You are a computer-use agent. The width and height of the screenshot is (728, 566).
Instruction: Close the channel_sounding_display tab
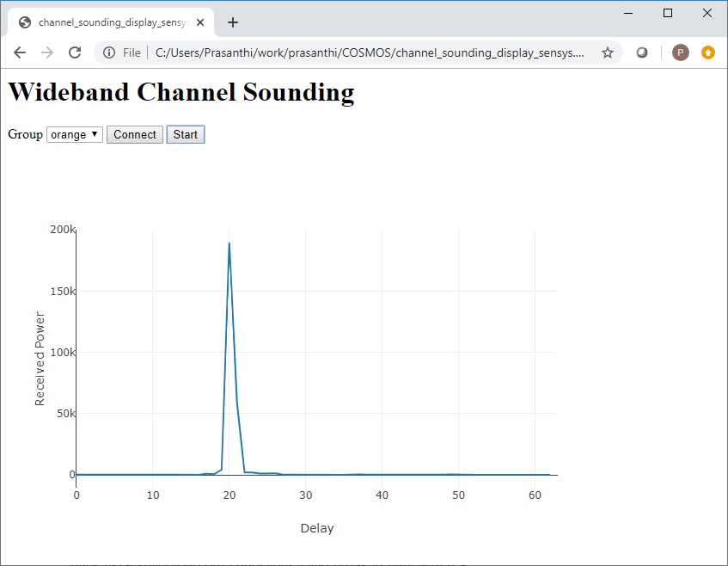[x=200, y=22]
